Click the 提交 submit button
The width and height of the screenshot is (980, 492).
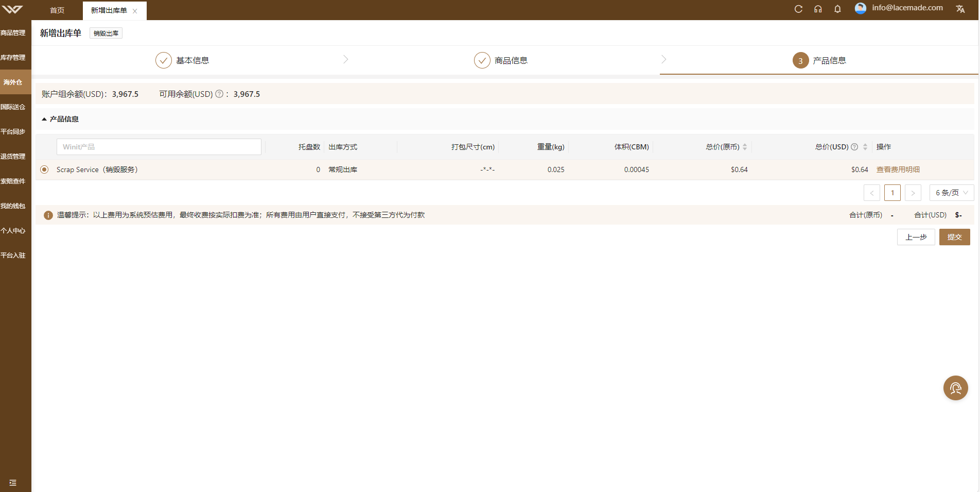954,237
